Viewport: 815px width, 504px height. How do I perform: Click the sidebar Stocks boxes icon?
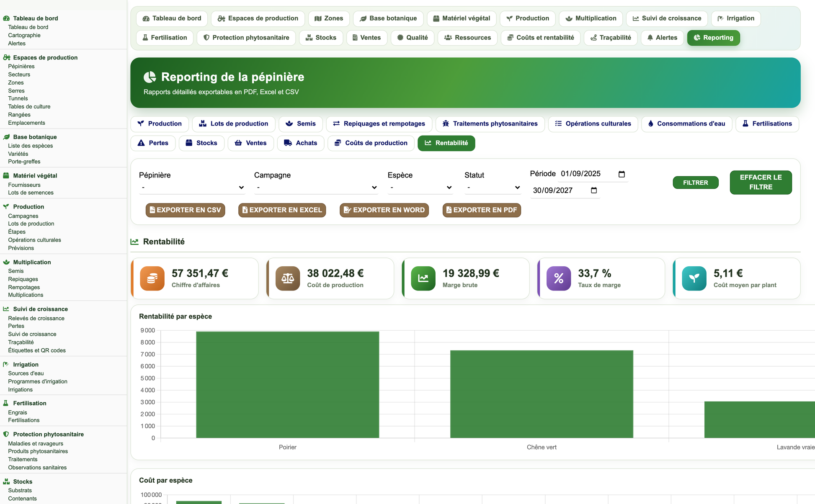pyautogui.click(x=6, y=481)
